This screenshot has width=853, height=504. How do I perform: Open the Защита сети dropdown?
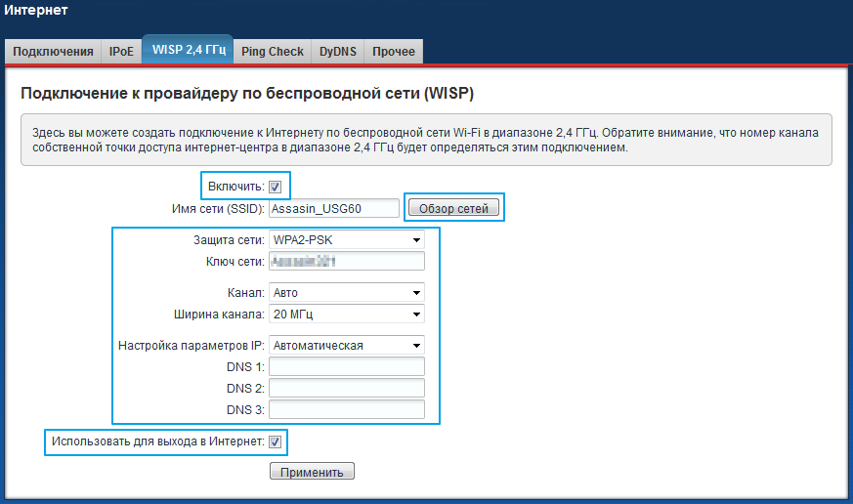[347, 239]
